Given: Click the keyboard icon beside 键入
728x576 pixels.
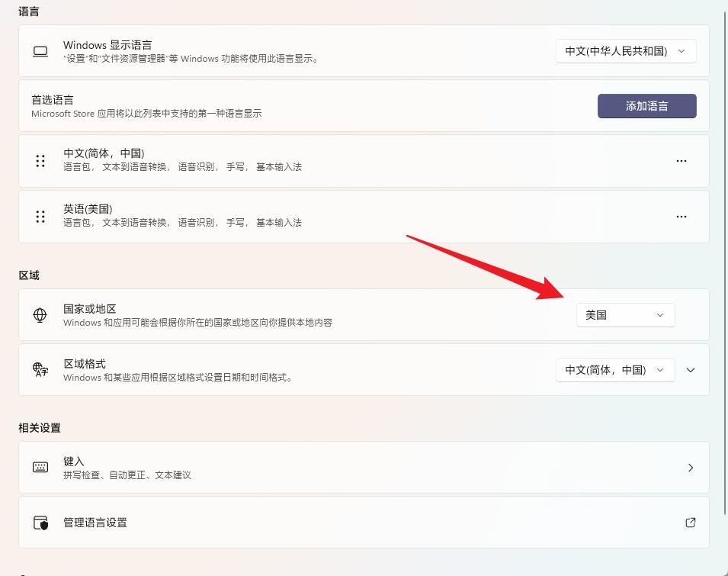Looking at the screenshot, I should (40, 468).
